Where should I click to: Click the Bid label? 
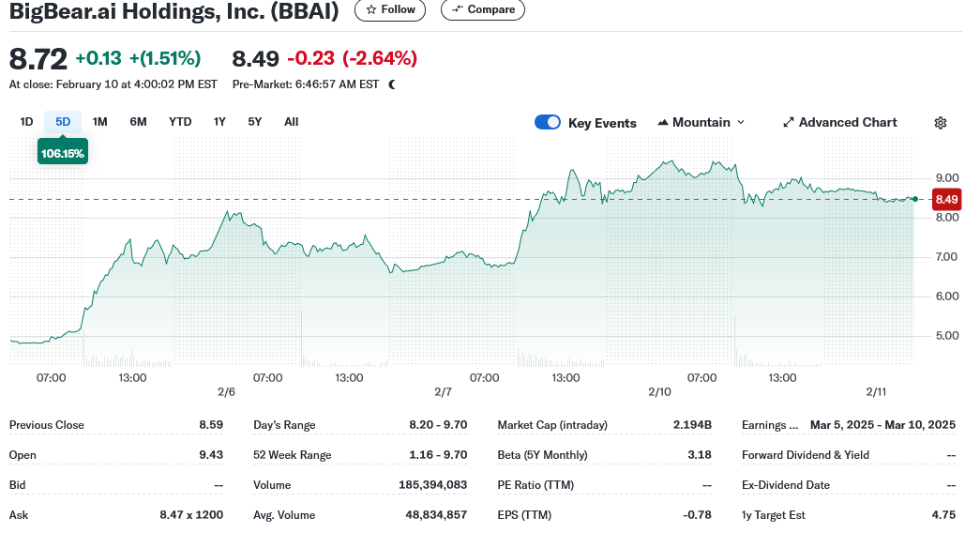(18, 485)
